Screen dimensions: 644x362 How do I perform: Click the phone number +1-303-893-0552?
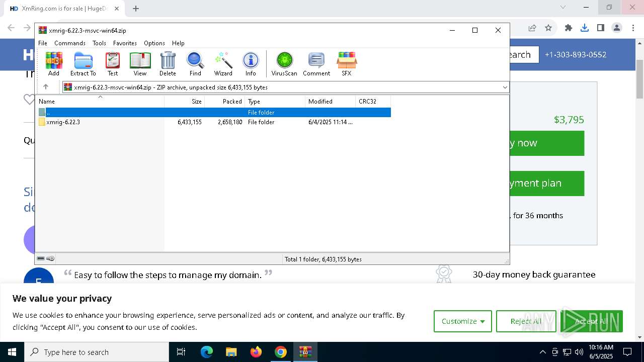pyautogui.click(x=576, y=54)
